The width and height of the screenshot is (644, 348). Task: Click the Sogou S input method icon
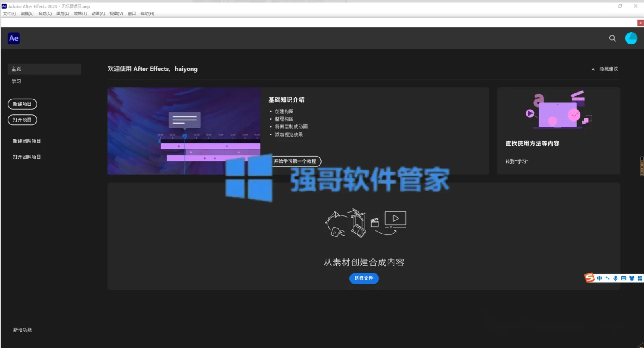590,278
